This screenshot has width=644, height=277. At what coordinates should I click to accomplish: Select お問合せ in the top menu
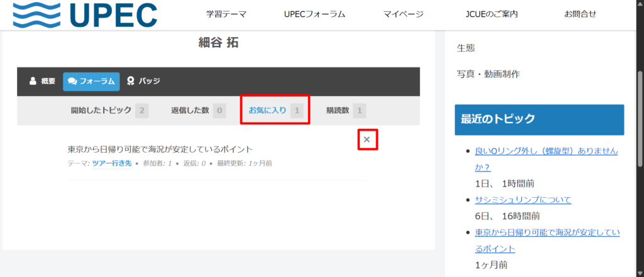coord(580,14)
